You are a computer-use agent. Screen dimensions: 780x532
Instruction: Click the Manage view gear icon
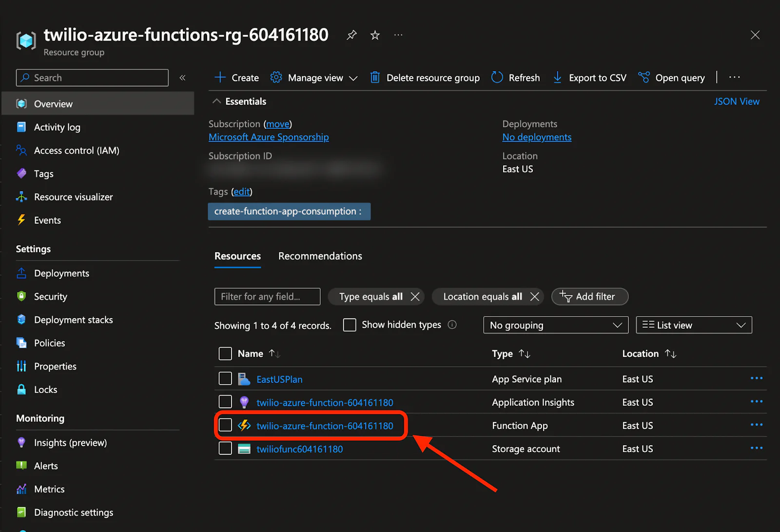pyautogui.click(x=276, y=78)
